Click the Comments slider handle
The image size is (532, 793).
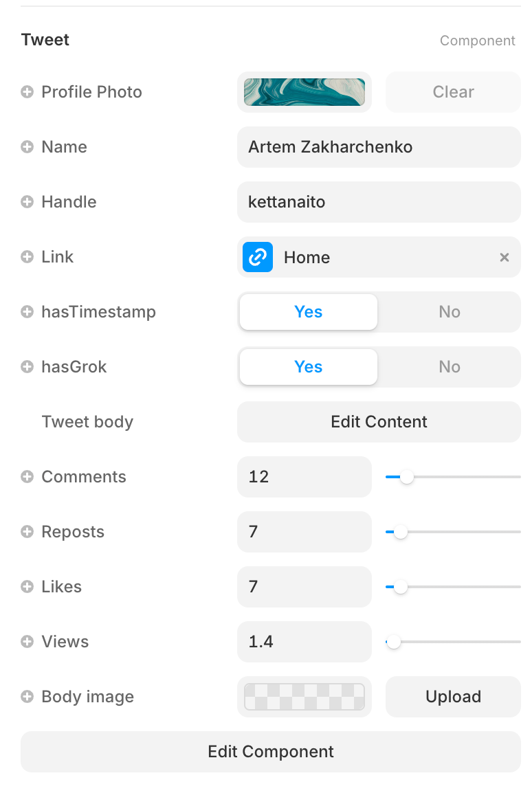408,476
